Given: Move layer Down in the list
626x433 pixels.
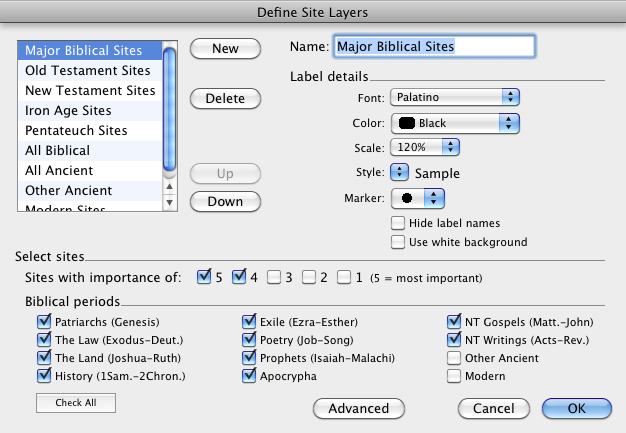Looking at the screenshot, I should click(225, 200).
